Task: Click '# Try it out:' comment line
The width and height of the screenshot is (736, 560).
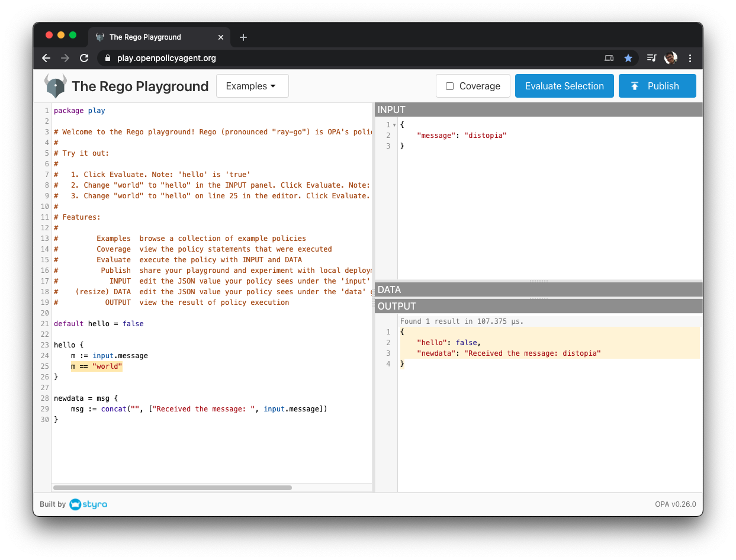Action: pos(82,153)
